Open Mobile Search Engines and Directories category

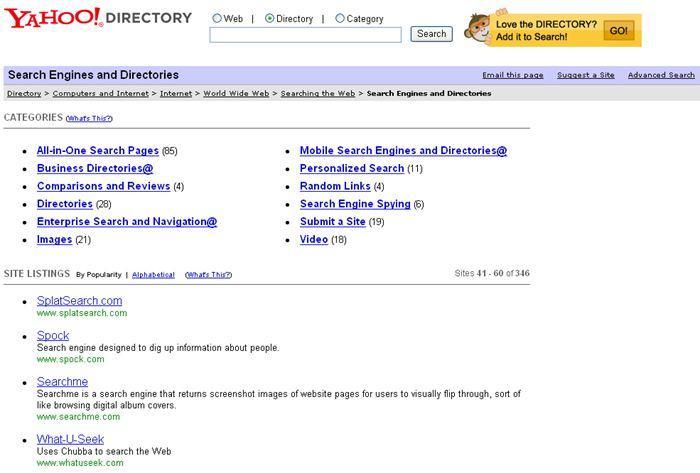(x=403, y=150)
